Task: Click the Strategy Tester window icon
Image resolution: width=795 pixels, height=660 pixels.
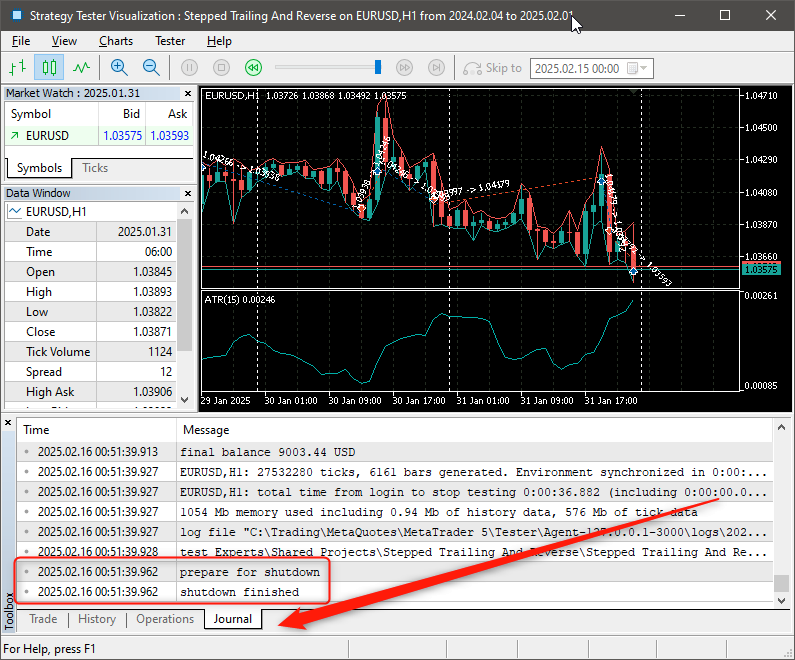Action: click(17, 15)
